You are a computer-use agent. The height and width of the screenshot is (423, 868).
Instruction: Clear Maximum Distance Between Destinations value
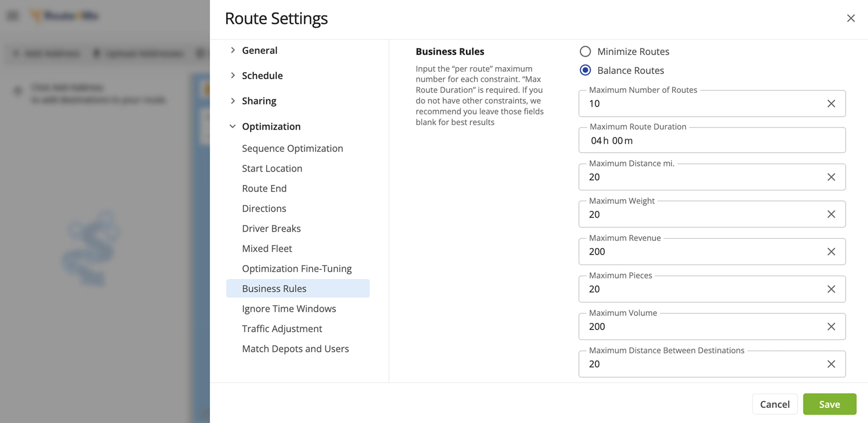click(x=831, y=364)
